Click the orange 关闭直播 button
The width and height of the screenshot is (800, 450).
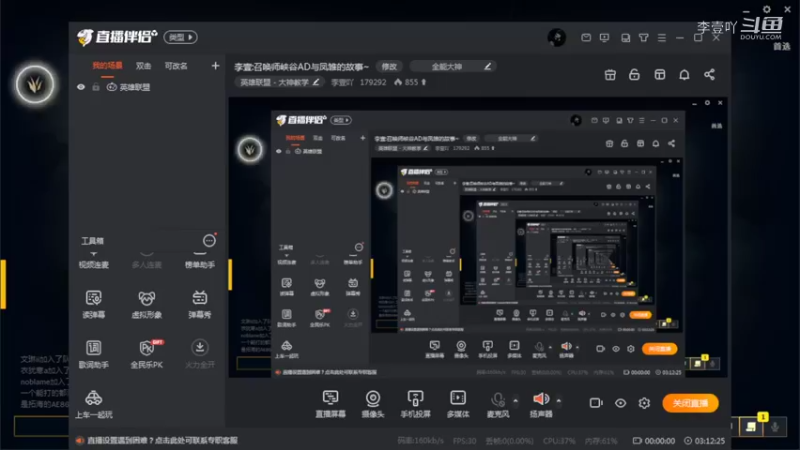(x=690, y=403)
